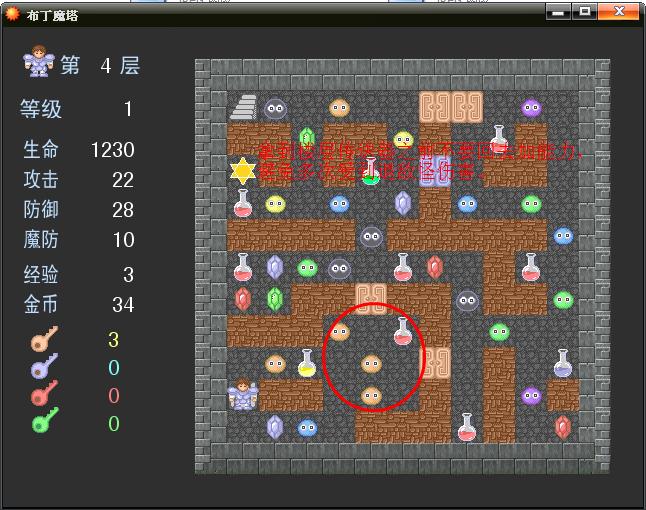
Task: Click the red key icon in the sidebar
Action: pos(44,393)
